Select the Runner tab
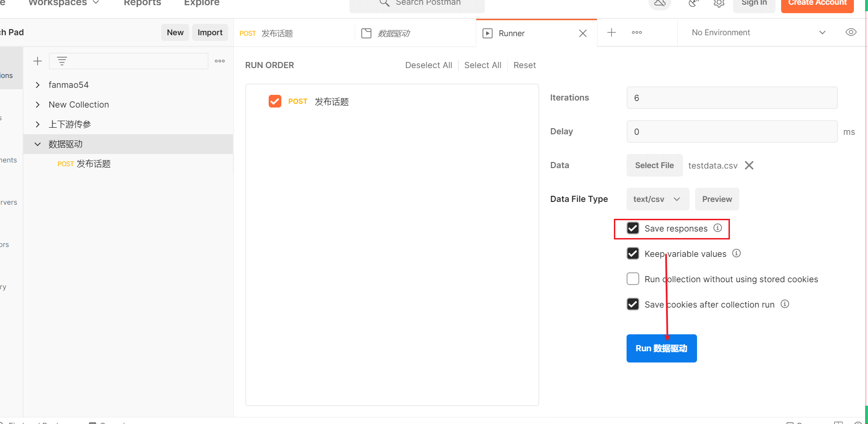 (x=536, y=33)
